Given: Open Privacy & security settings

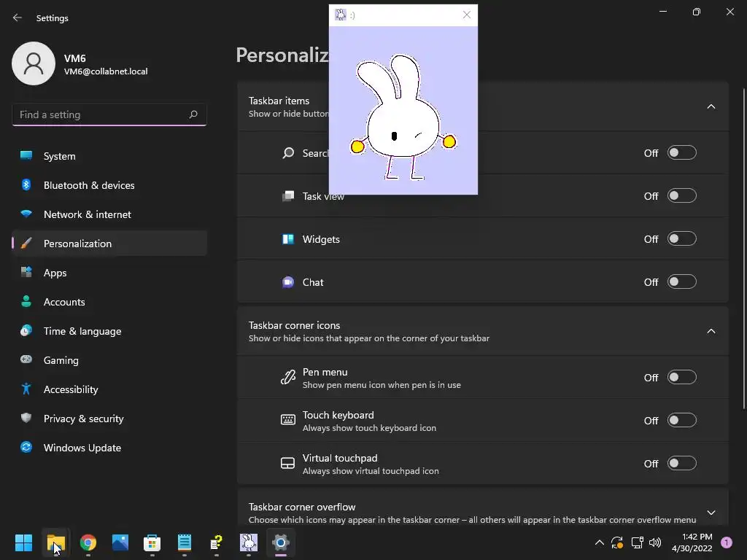Looking at the screenshot, I should [109, 419].
